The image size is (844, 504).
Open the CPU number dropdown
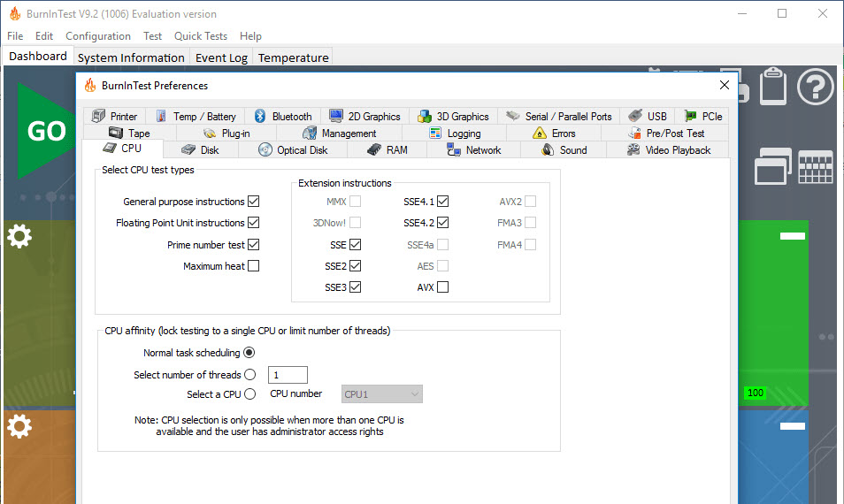pos(381,393)
